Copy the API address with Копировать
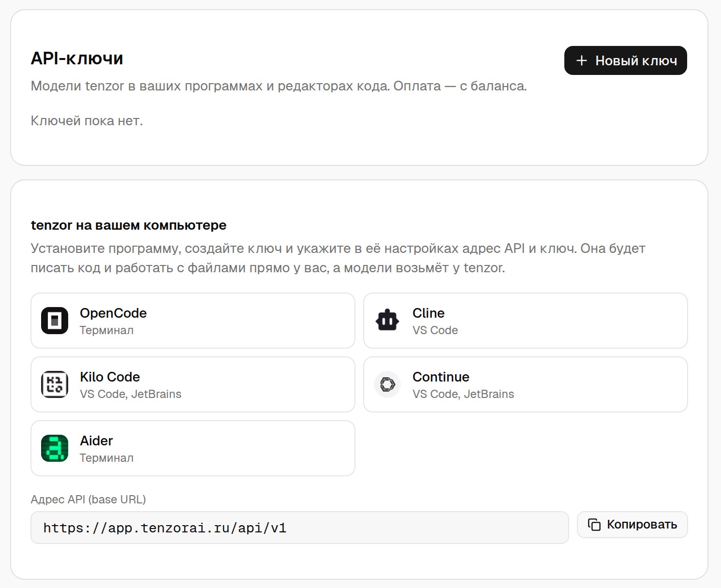Image resolution: width=721 pixels, height=588 pixels. 632,525
